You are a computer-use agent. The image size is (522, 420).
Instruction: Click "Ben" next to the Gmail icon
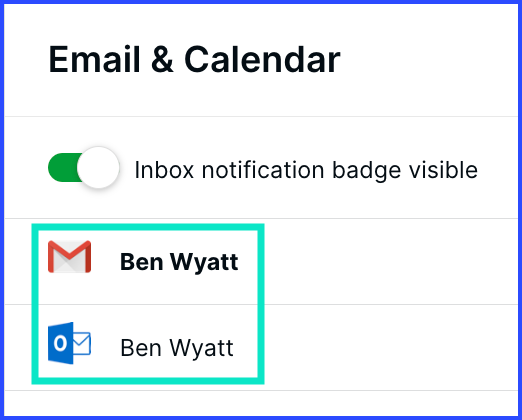click(x=142, y=262)
